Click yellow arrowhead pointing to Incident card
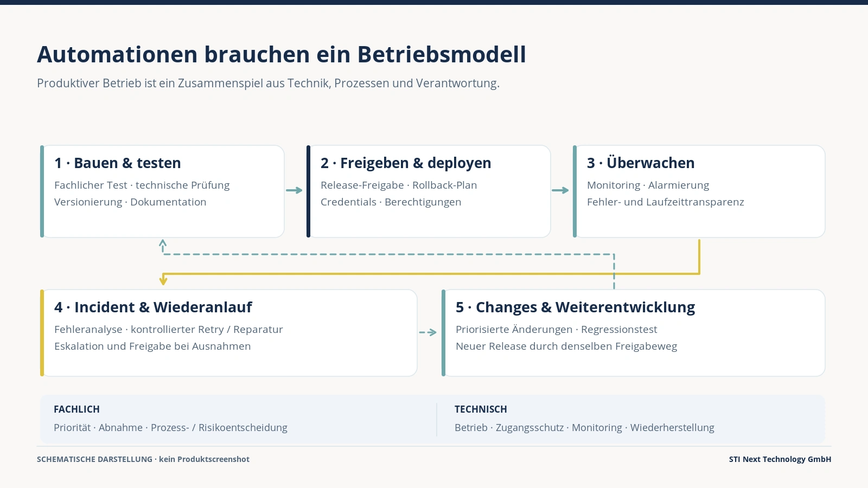 click(x=163, y=281)
